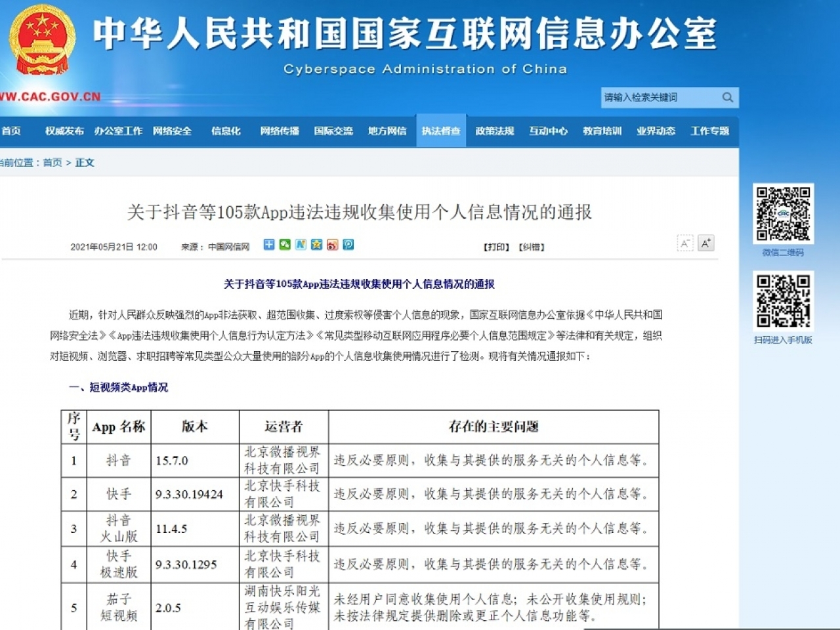Decrease font size with A- icon
This screenshot has width=840, height=630.
click(x=684, y=243)
